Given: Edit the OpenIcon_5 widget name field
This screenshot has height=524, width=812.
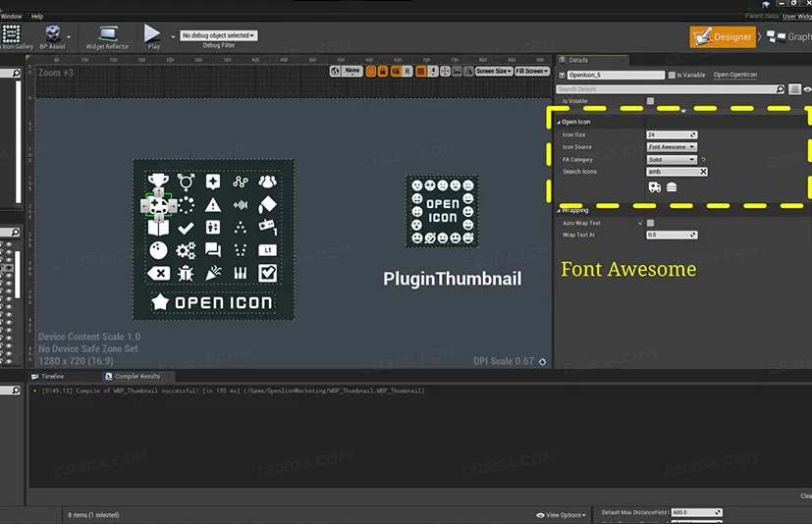Looking at the screenshot, I should tap(616, 76).
